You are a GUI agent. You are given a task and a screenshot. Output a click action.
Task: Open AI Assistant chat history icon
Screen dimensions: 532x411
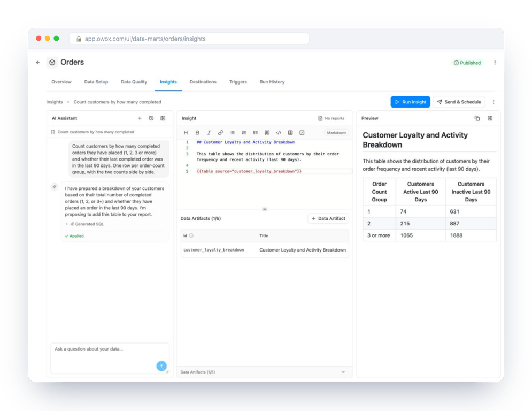pos(151,118)
